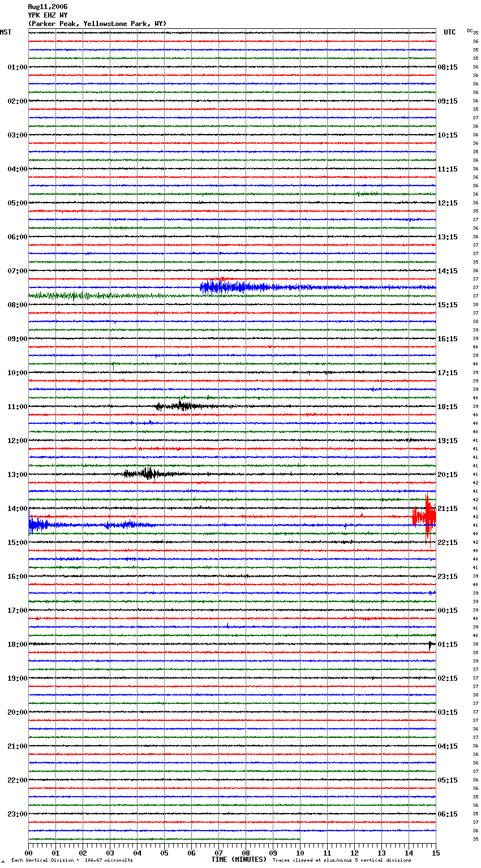Select the 14:00 MST hour label
Viewport: 481px width, 868px height.
click(18, 509)
